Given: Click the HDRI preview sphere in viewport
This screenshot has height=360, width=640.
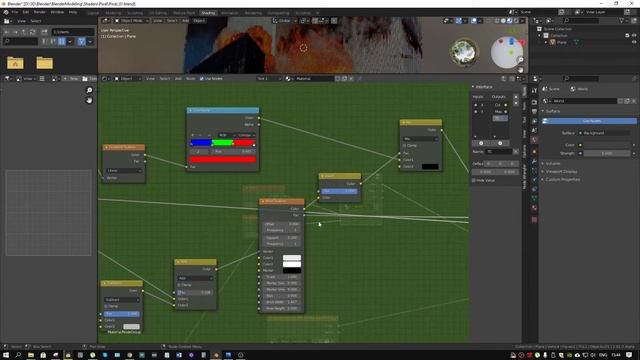Looking at the screenshot, I should [x=464, y=51].
